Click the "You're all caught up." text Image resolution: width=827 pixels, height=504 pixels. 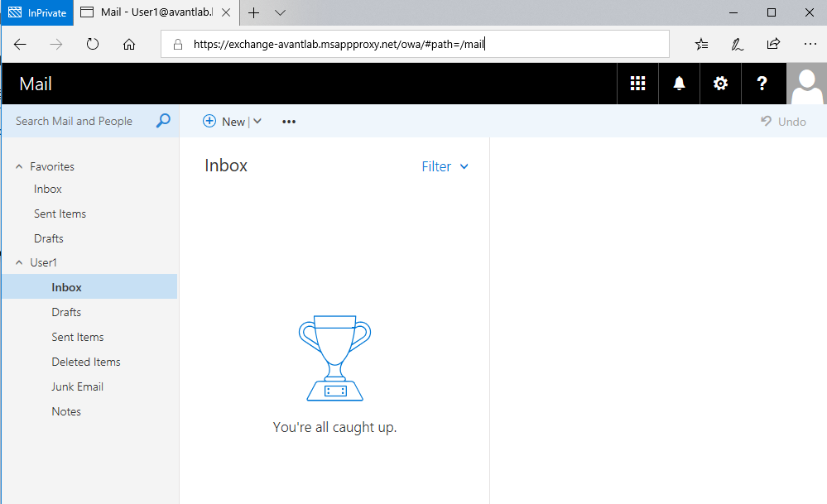point(334,427)
